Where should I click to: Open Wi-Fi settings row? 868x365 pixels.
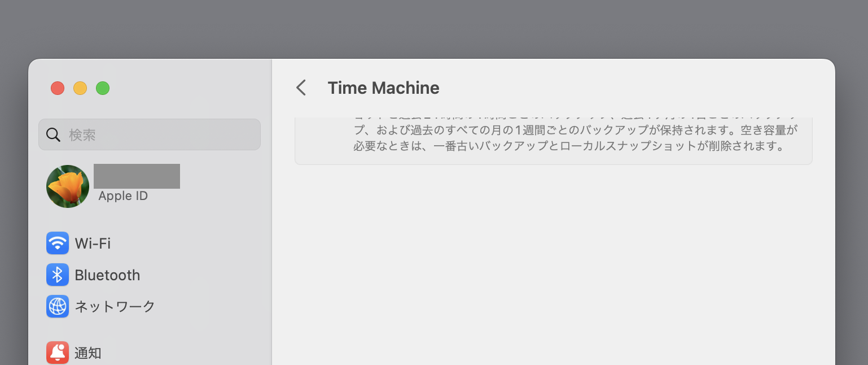click(150, 243)
